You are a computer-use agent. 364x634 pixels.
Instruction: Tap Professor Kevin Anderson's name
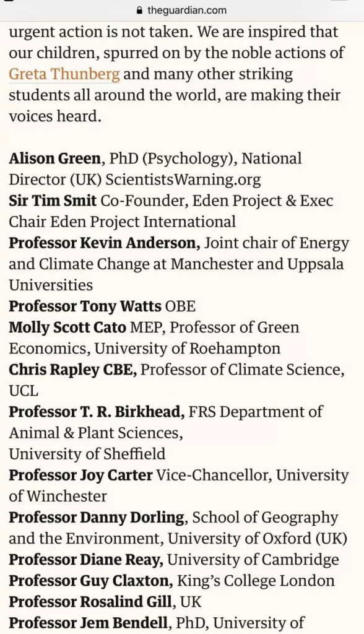[105, 243]
